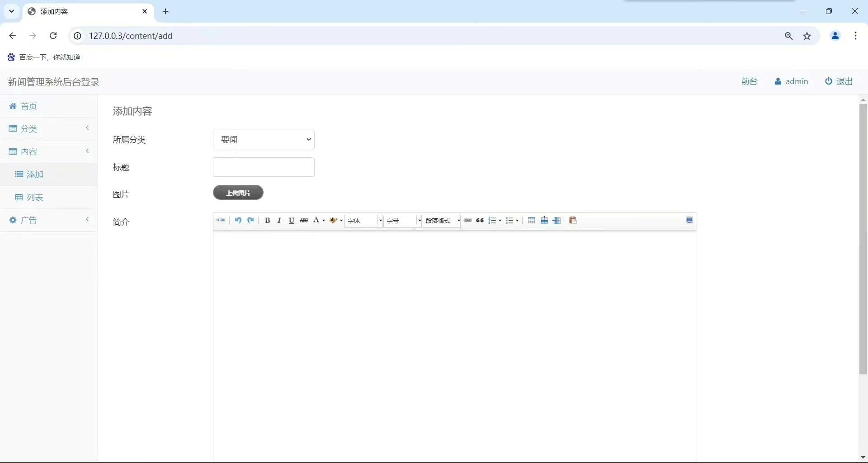Open the 百度一下，你就知道 bookmark
Viewport: 868px width, 463px height.
click(44, 57)
